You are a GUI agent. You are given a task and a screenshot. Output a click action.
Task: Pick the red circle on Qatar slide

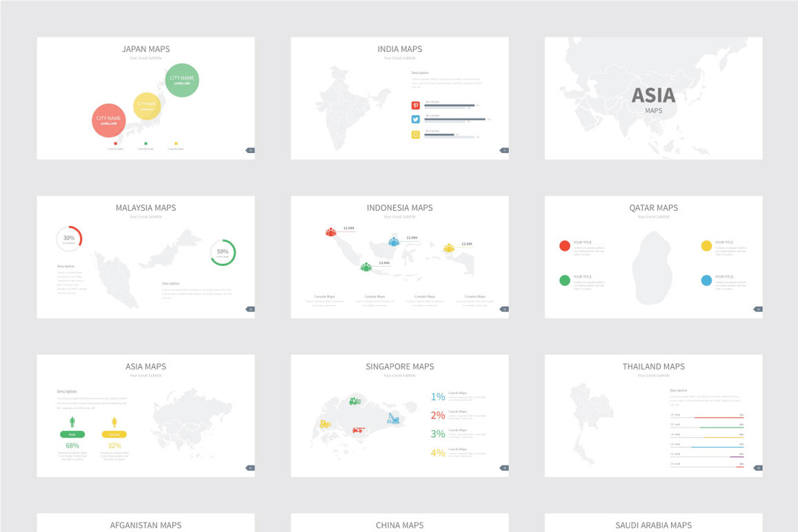click(x=565, y=246)
